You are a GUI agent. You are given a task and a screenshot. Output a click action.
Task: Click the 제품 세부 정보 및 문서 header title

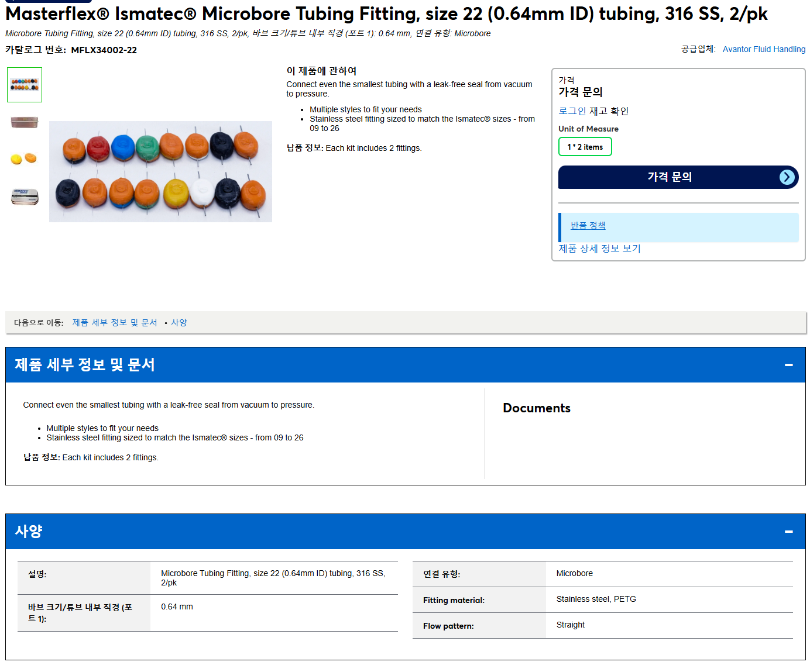85,365
